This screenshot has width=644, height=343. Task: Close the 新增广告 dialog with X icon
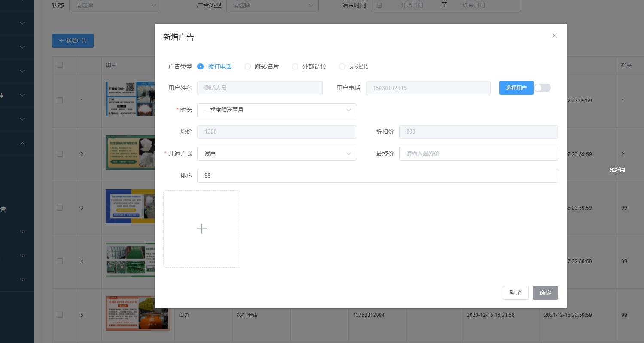pyautogui.click(x=554, y=36)
